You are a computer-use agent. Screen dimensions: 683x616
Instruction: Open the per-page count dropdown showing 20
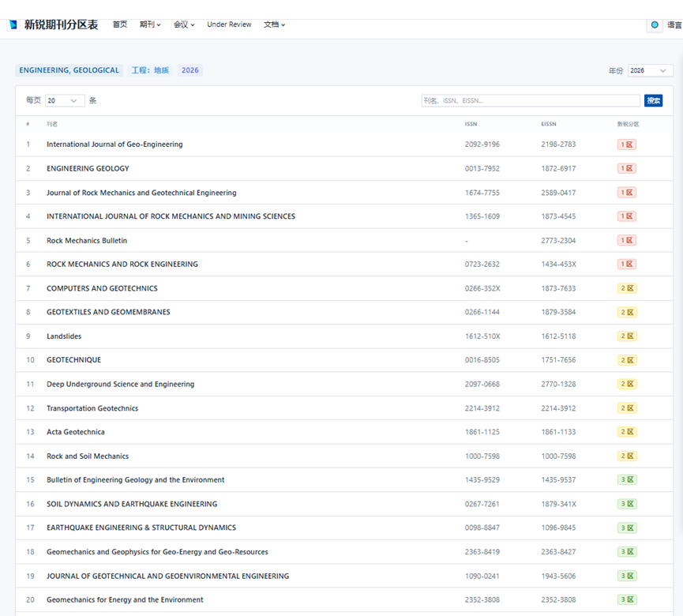coord(64,100)
